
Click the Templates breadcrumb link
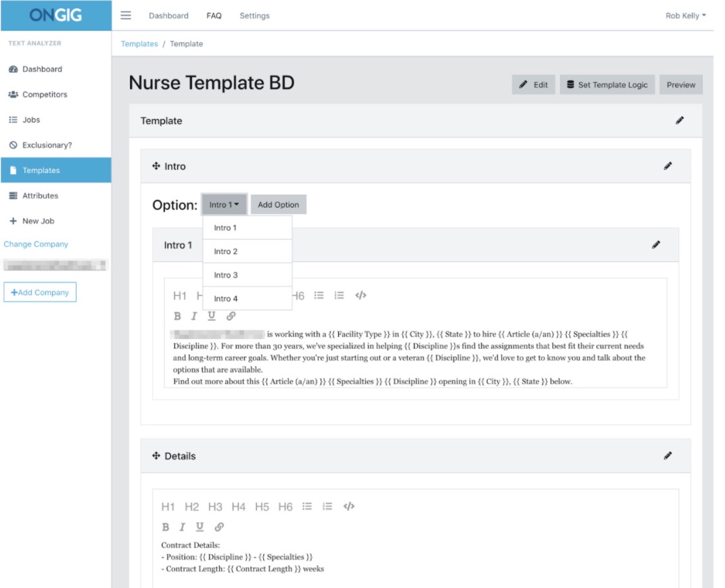139,44
